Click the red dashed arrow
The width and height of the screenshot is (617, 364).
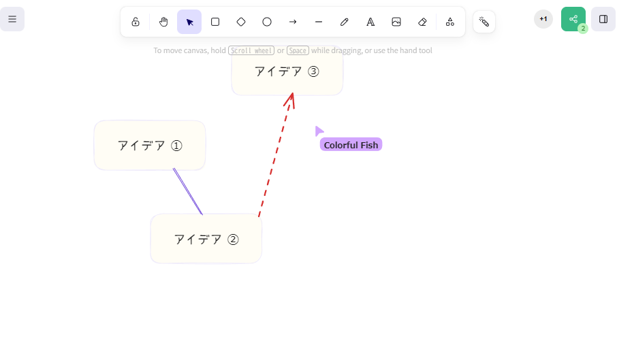[x=276, y=155]
